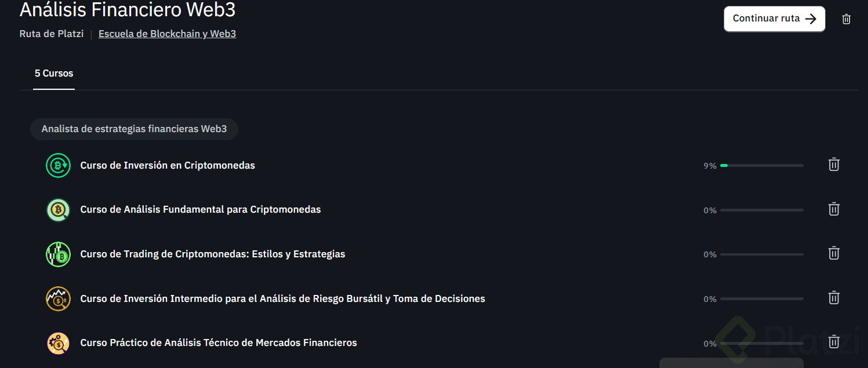Click the Trading de Criptomonedas course icon

[x=58, y=254]
